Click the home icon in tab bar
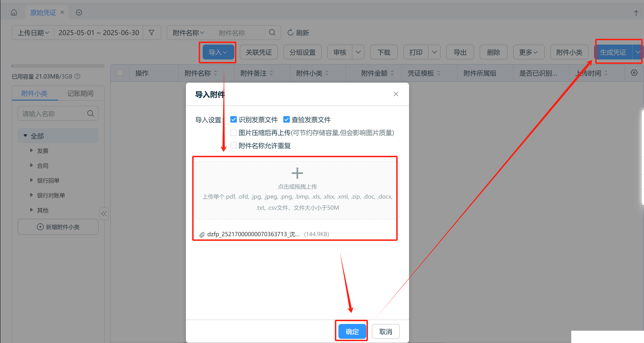 (x=14, y=13)
